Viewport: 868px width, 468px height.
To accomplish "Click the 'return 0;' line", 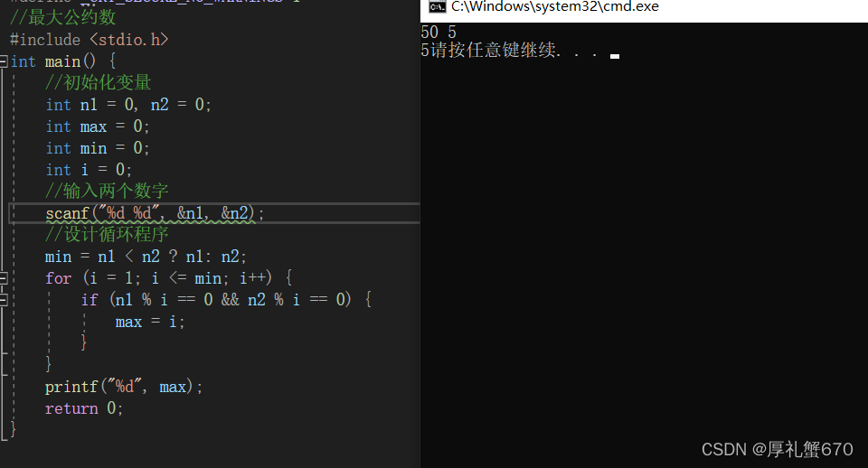I will pos(83,408).
